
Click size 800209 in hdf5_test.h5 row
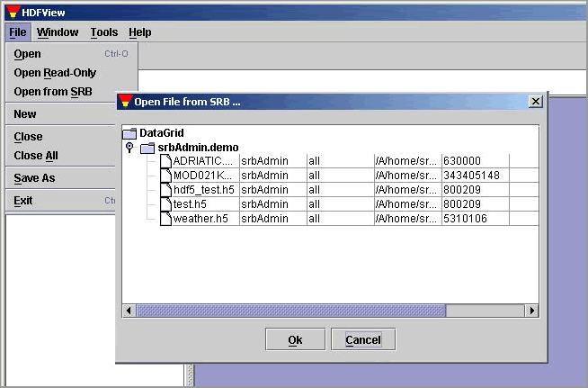[462, 190]
